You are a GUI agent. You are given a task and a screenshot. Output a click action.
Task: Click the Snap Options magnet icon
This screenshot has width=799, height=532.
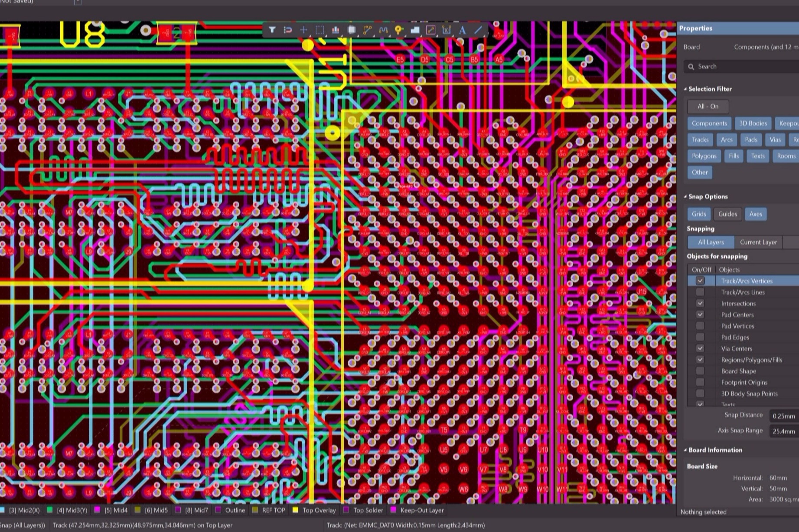(x=287, y=30)
